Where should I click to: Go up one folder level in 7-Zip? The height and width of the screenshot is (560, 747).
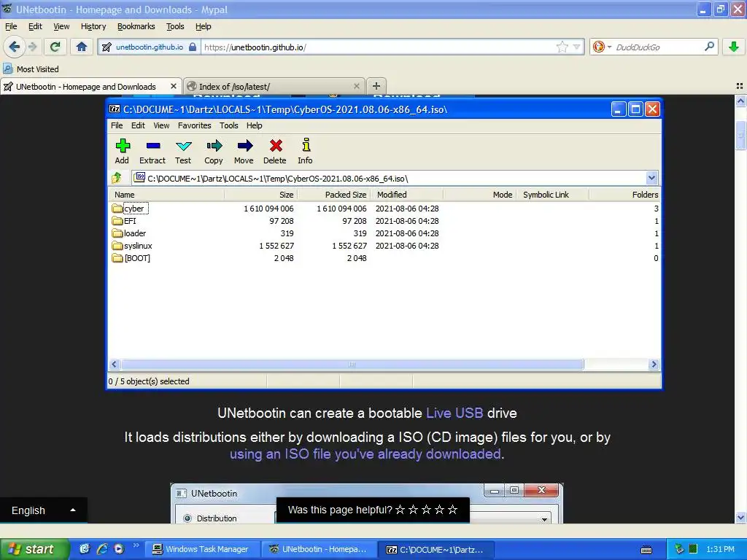pyautogui.click(x=117, y=178)
